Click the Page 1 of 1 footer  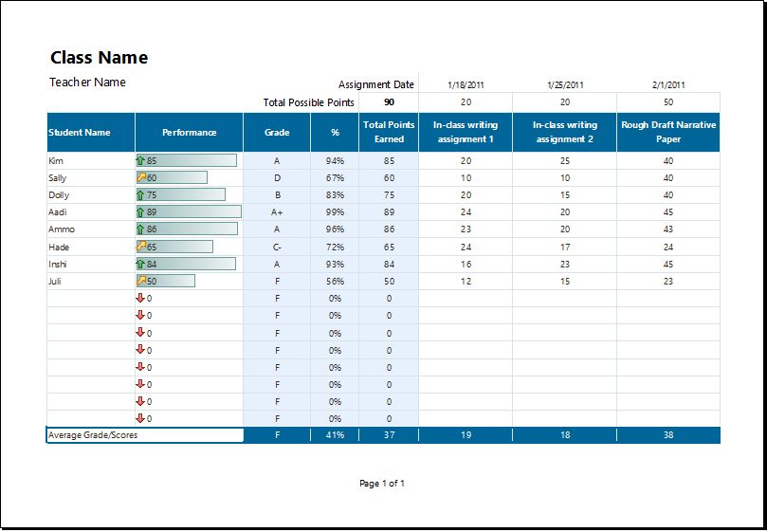pyautogui.click(x=381, y=483)
